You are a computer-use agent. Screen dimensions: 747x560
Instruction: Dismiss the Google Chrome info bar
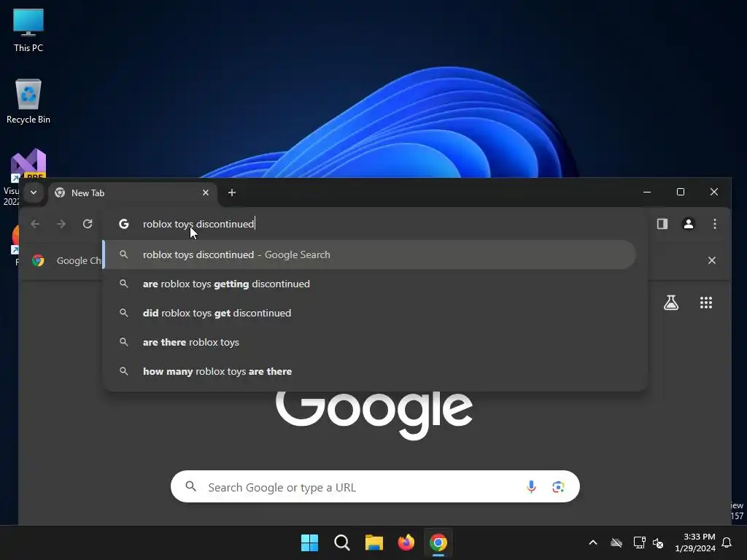[712, 260]
